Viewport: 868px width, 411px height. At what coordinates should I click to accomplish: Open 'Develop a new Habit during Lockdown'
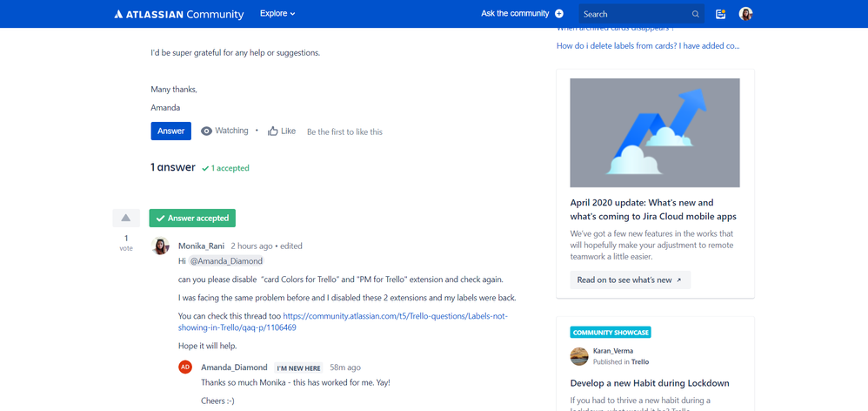[x=650, y=383]
